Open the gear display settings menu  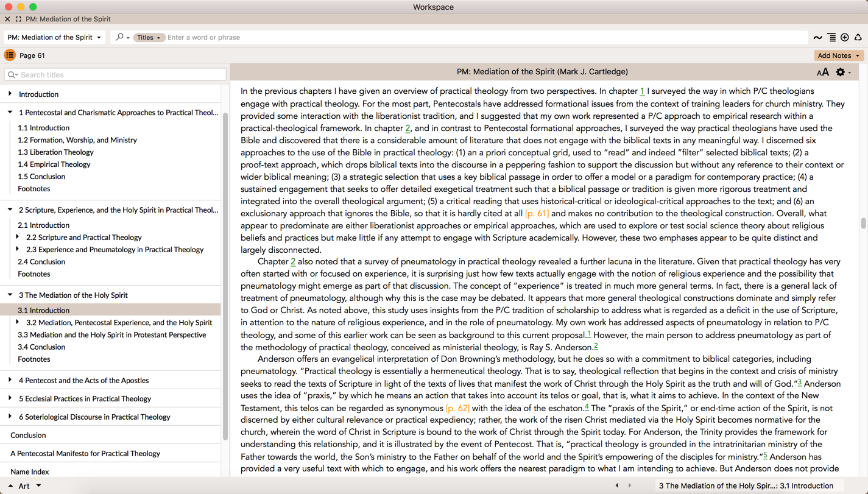click(x=843, y=72)
